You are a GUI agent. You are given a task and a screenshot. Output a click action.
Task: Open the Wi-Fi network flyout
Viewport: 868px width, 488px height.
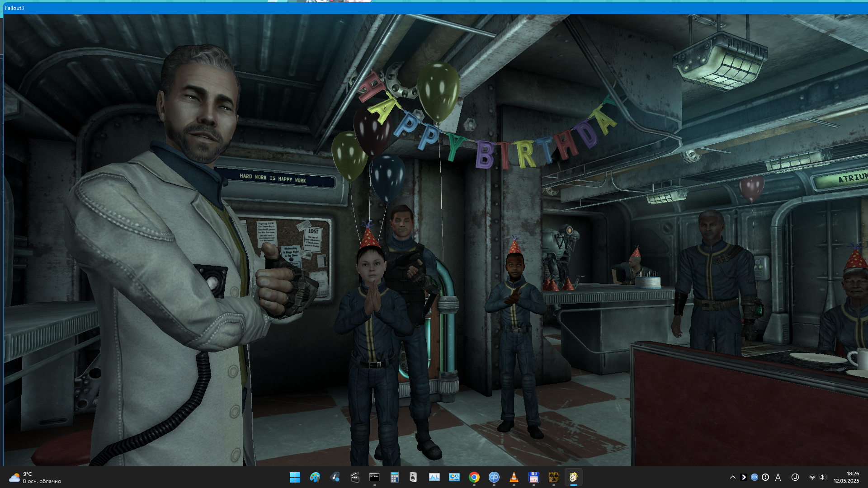[812, 477]
